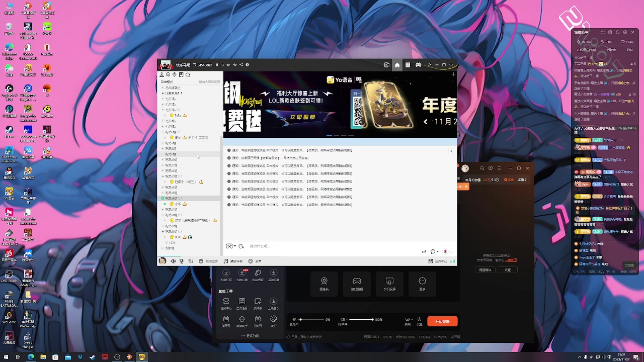Viewport: 644px width, 362px height.
Task: Open the Steam desktop shortcut
Action: [x=9, y=132]
